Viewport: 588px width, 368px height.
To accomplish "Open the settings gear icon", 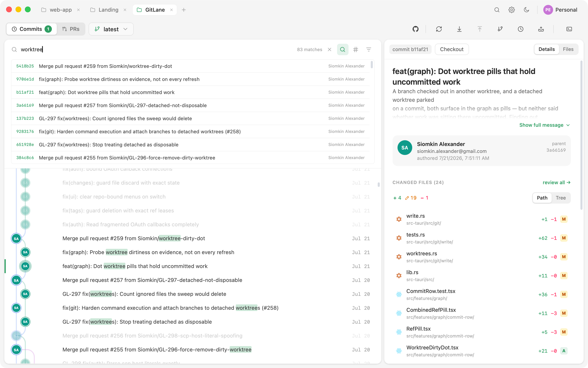I will [x=511, y=10].
